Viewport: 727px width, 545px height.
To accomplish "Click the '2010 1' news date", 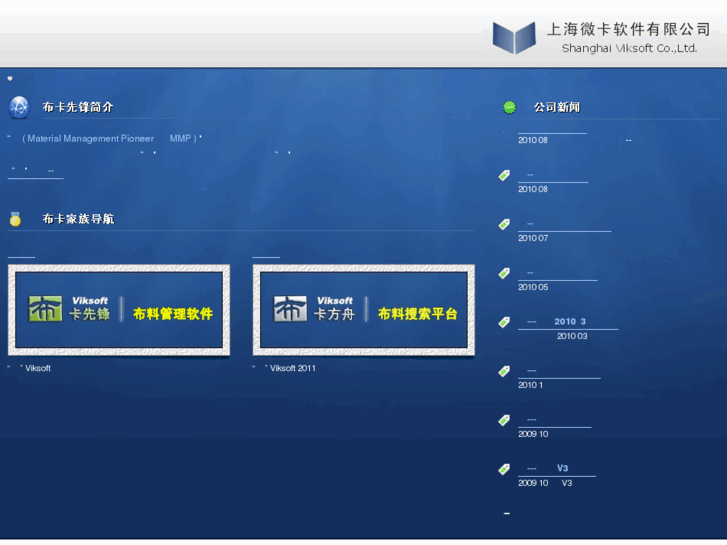I will click(x=530, y=385).
